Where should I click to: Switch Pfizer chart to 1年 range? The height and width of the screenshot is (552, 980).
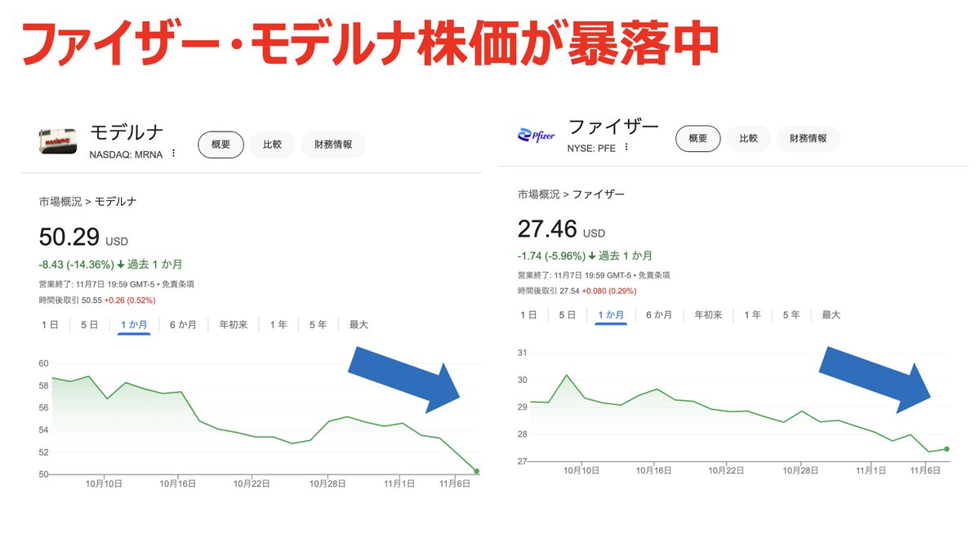(x=752, y=314)
